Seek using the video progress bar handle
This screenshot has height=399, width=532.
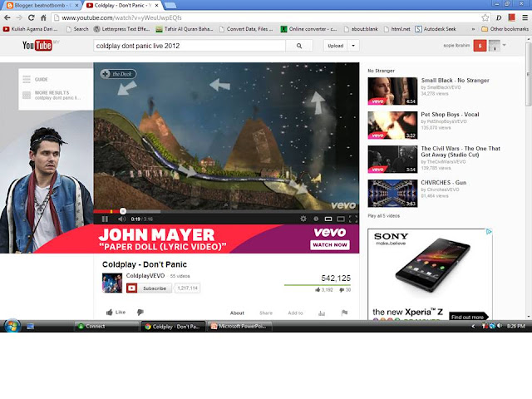pyautogui.click(x=123, y=211)
